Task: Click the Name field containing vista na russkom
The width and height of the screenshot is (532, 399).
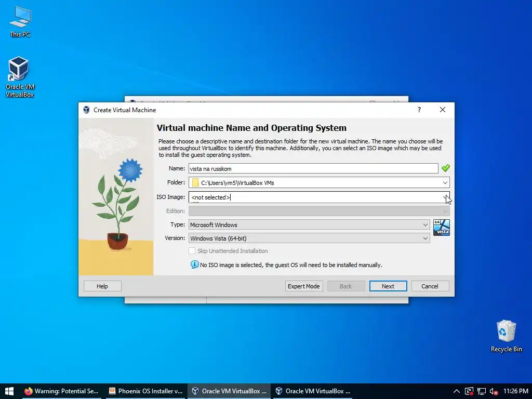Action: 313,169
